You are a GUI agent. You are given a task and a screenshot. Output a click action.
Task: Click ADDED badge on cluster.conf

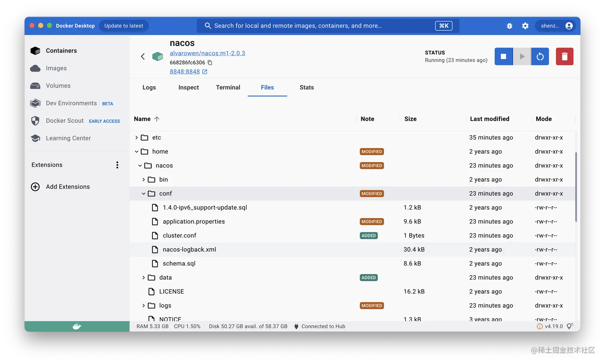tap(369, 236)
